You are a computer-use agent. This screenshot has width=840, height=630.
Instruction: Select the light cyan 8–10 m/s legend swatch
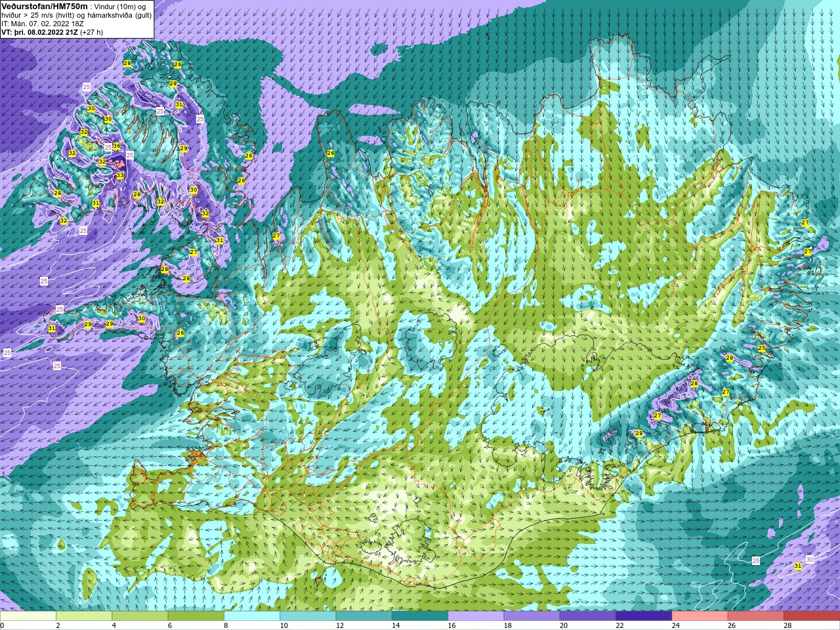[x=252, y=616]
